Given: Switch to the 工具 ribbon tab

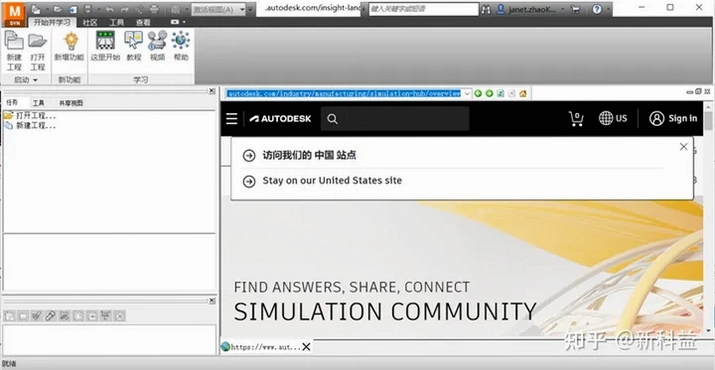Looking at the screenshot, I should 116,22.
